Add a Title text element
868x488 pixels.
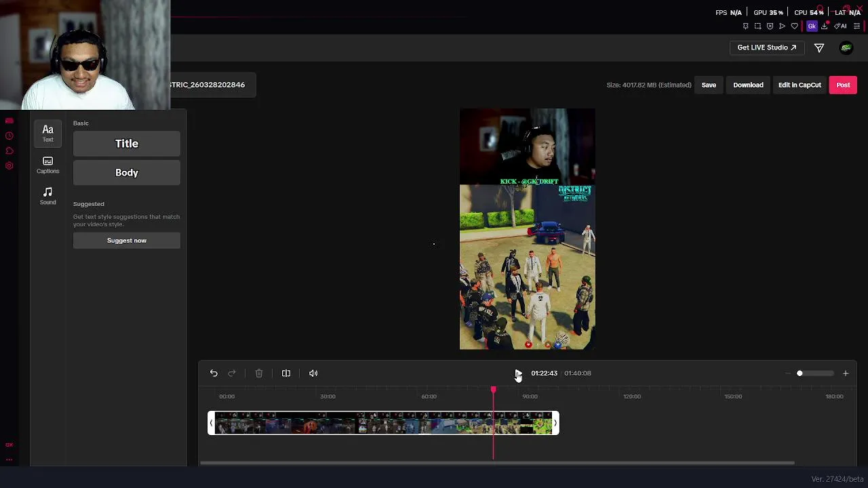coord(127,144)
